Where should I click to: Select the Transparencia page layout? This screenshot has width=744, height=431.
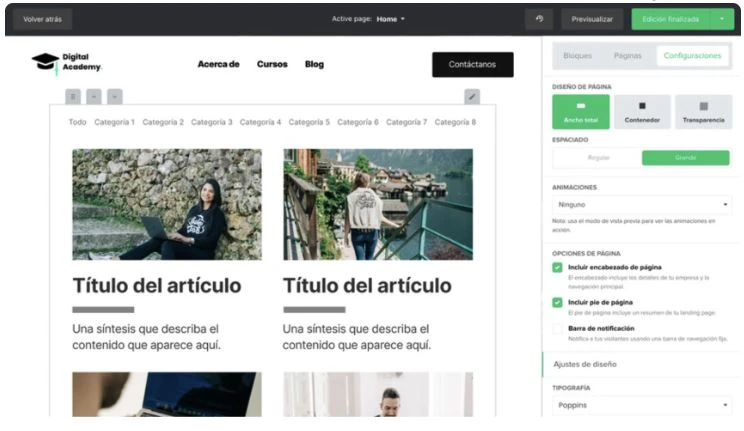tap(703, 112)
